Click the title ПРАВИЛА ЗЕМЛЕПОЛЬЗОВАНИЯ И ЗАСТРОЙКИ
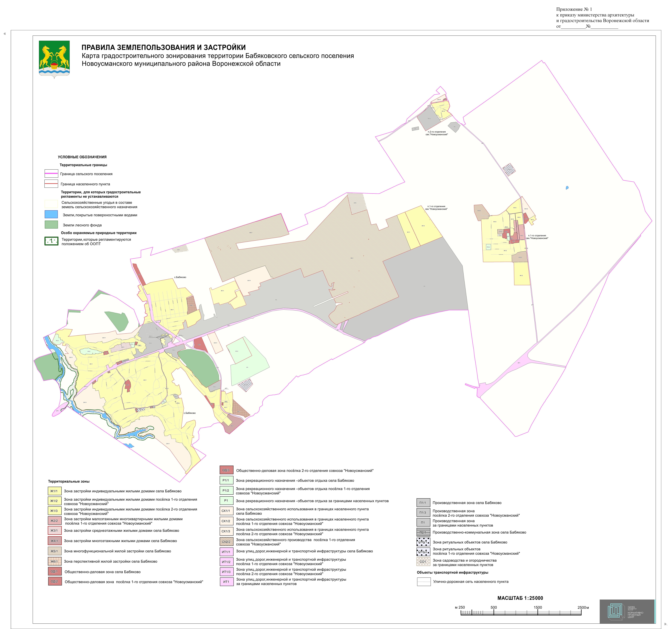 click(164, 47)
